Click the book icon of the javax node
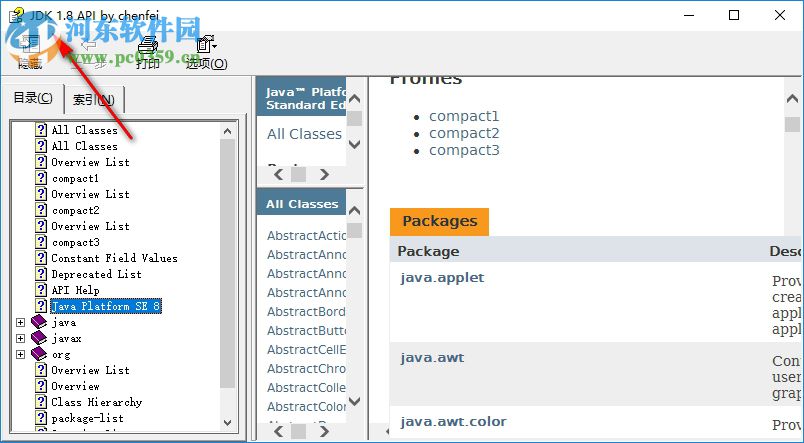 pyautogui.click(x=39, y=338)
